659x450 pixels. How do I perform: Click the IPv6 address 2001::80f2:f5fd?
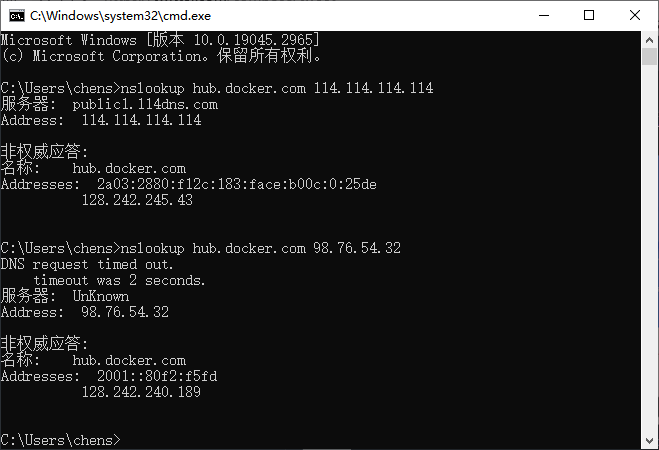(157, 376)
